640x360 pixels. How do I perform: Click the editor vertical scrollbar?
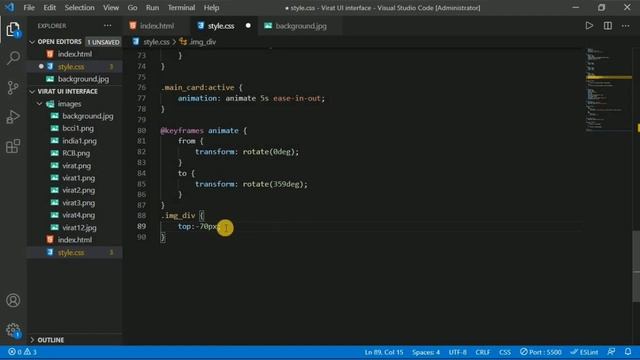pyautogui.click(x=636, y=265)
